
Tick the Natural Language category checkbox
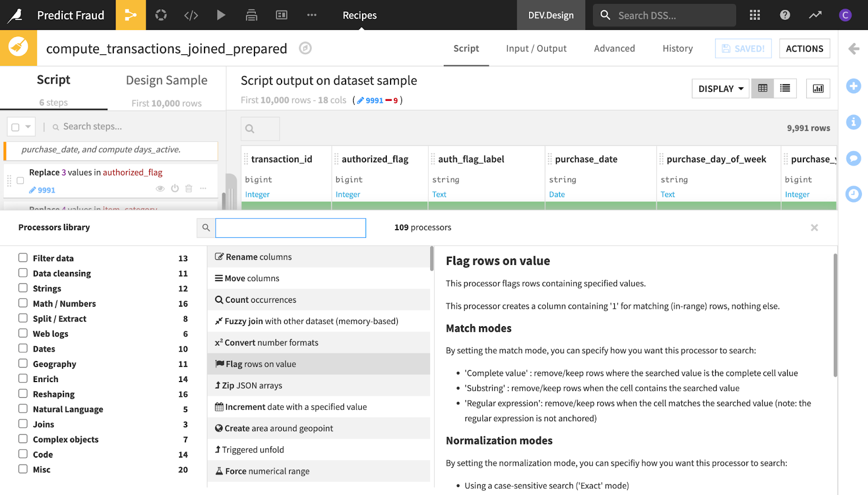23,409
